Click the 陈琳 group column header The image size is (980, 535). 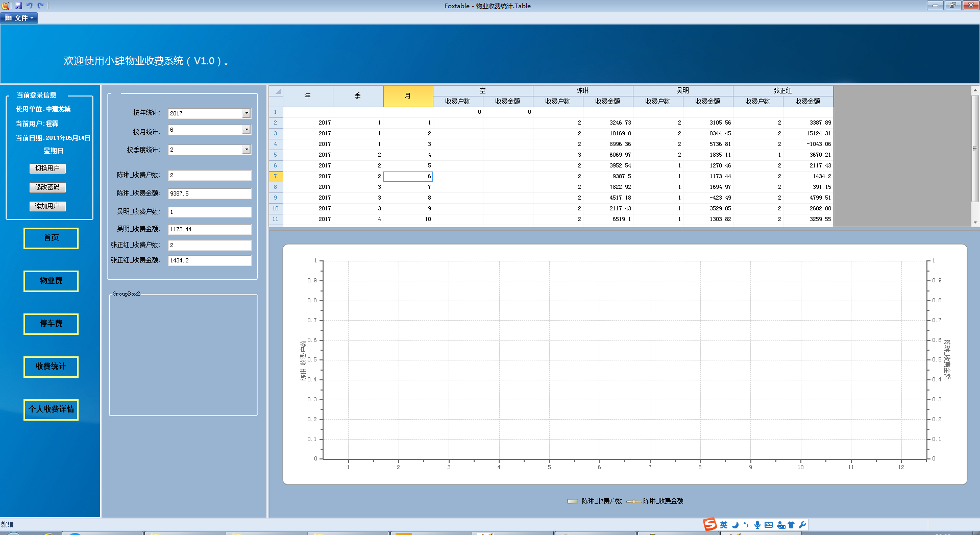583,90
